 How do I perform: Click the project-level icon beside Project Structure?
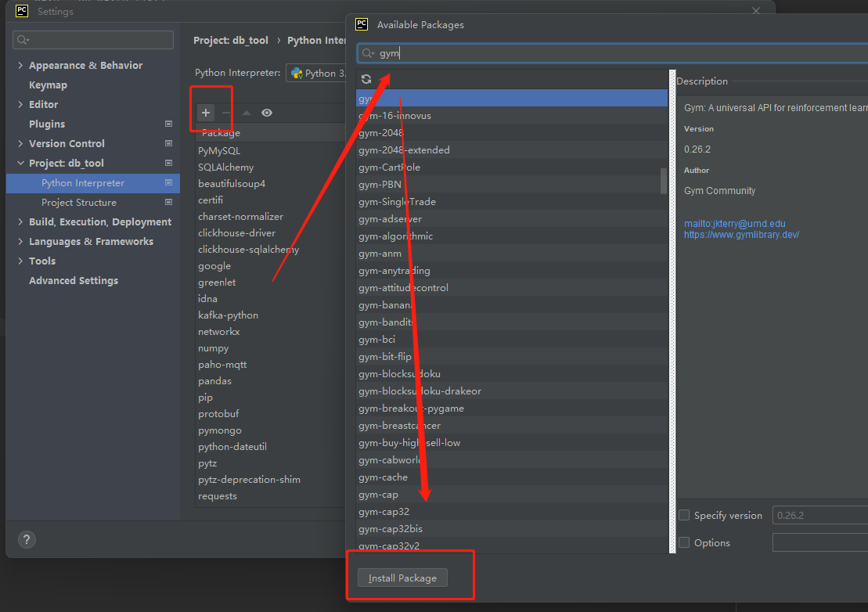pyautogui.click(x=169, y=203)
